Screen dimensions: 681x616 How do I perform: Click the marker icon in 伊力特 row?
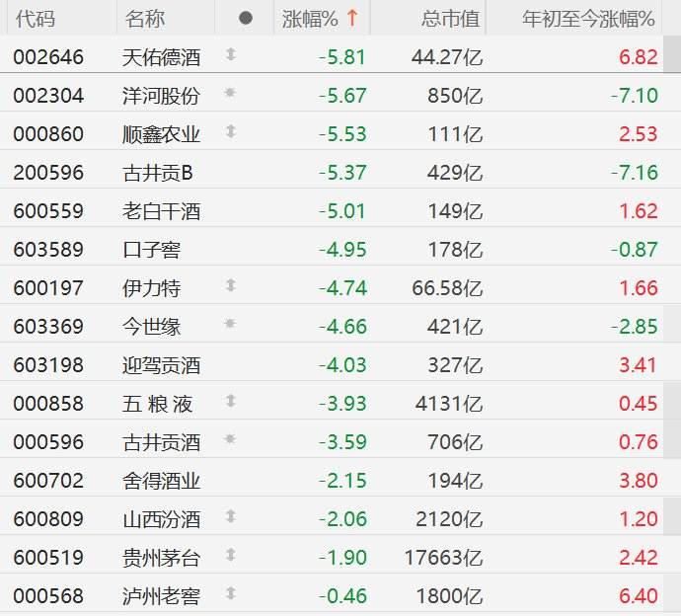pos(231,285)
